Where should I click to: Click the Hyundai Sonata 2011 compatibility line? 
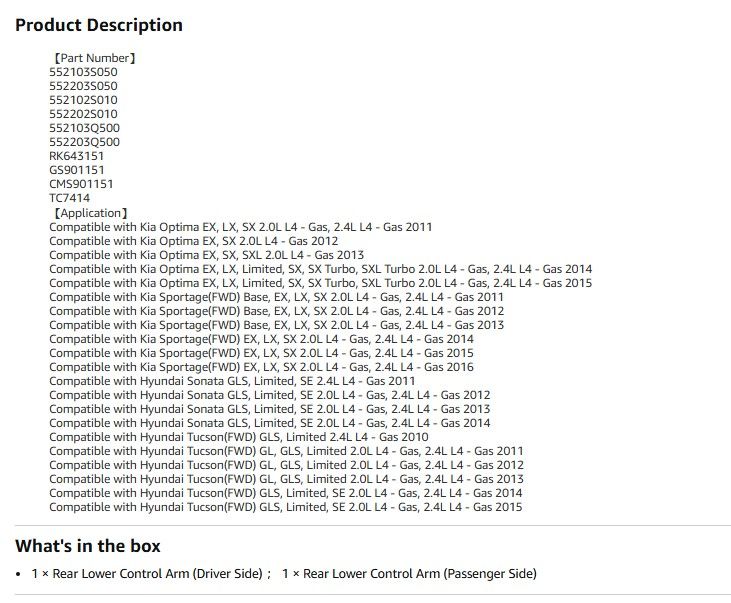tap(232, 381)
